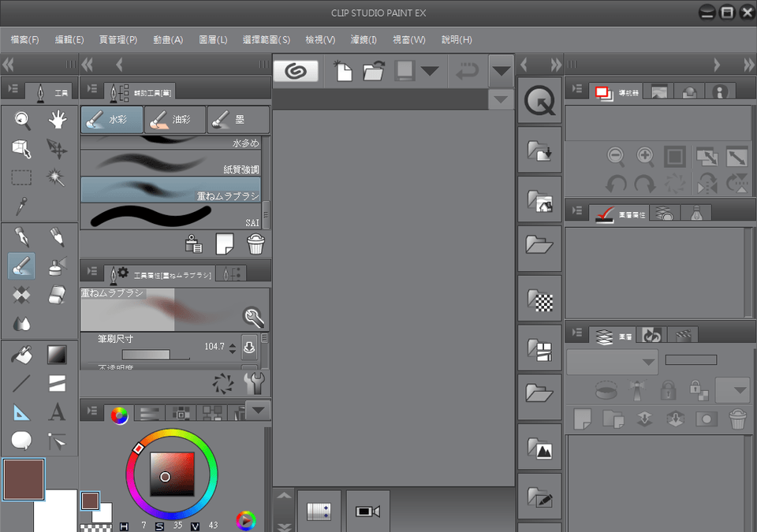The height and width of the screenshot is (532, 757).
Task: Open save options dropdown arrow
Action: click(430, 72)
